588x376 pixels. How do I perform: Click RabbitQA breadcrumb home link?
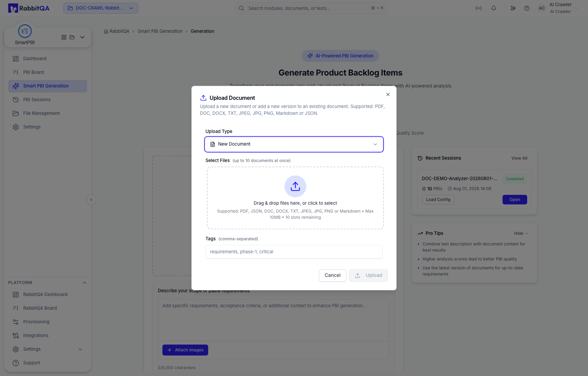point(117,31)
